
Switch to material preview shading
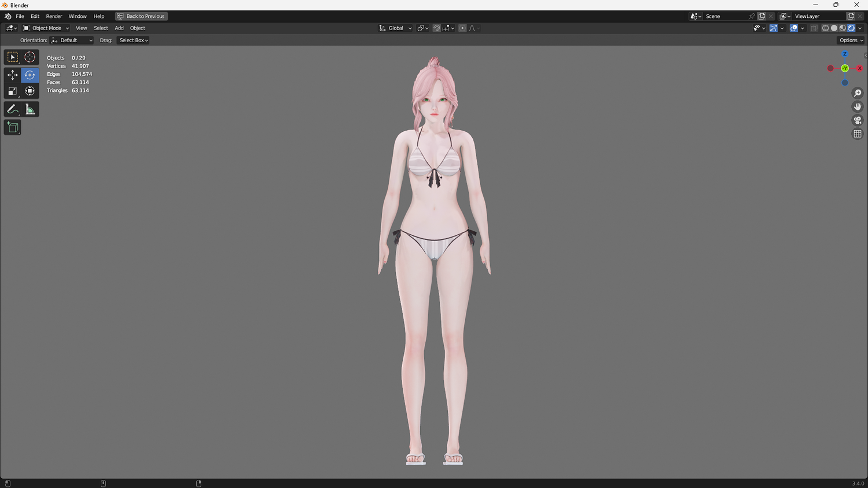(843, 28)
